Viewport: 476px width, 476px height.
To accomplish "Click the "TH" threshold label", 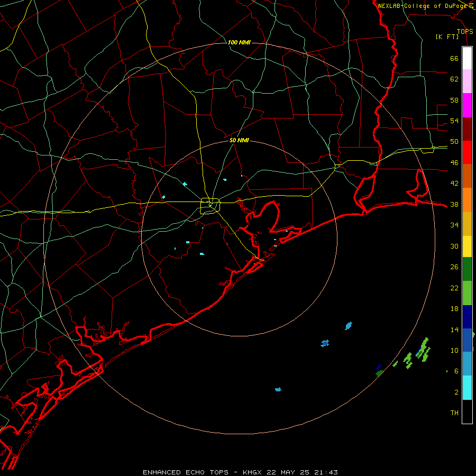I will pos(454,413).
